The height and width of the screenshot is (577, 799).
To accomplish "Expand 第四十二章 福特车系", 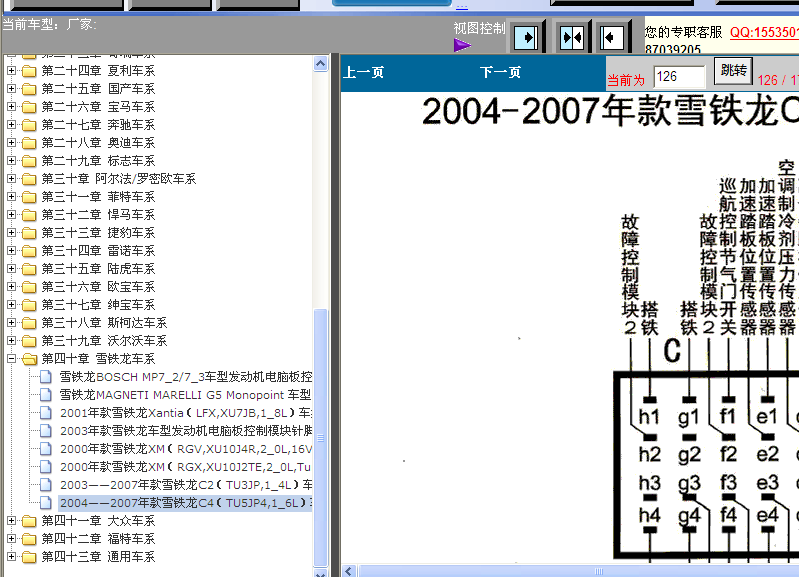I will pos(11,539).
